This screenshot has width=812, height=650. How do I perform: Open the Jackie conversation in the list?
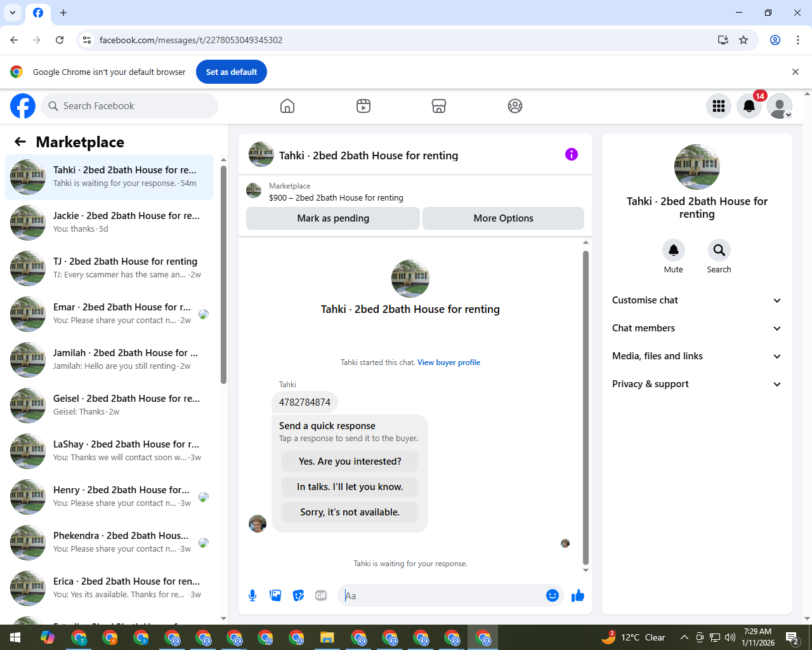tap(109, 222)
